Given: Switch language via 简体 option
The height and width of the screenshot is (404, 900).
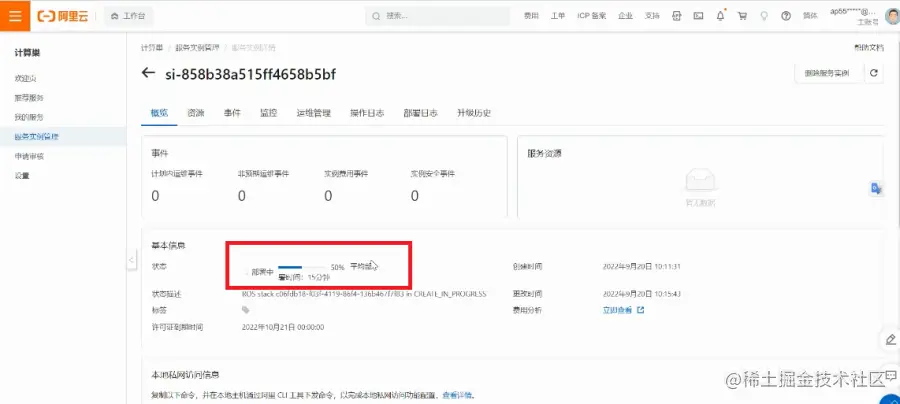Looking at the screenshot, I should [x=810, y=16].
